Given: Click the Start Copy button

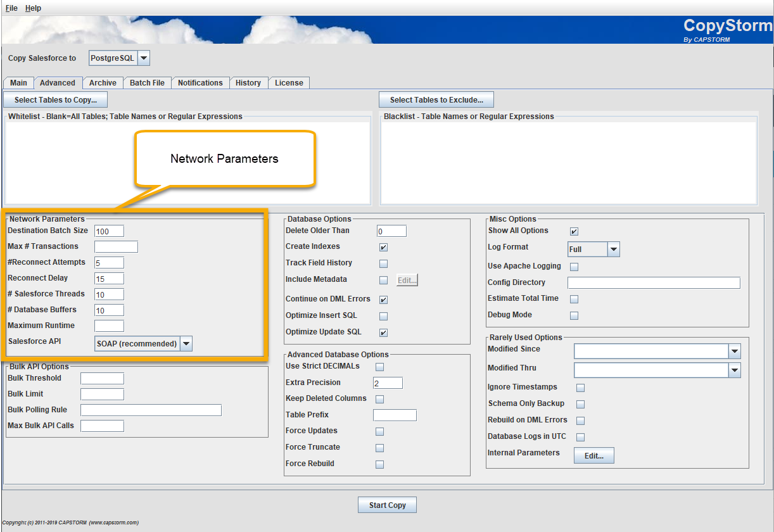Looking at the screenshot, I should click(x=388, y=505).
